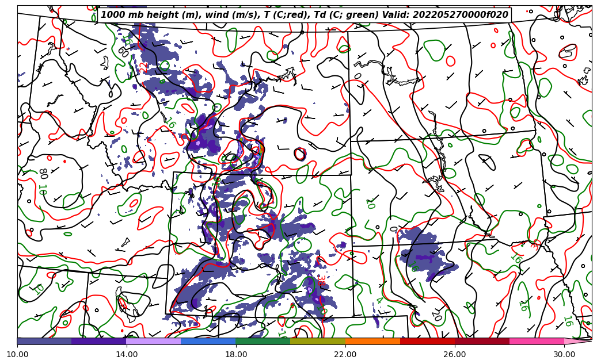The image size is (597, 364).
Task: Choose the dark maroon 26–28 colorbar segment
Action: 482,341
